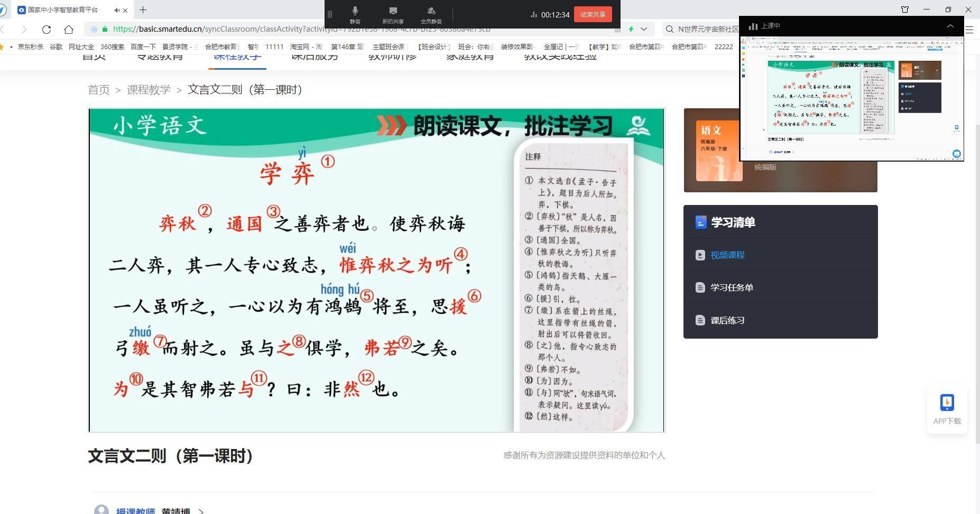Open the 22222 bookmark
The width and height of the screenshot is (980, 514).
724,47
